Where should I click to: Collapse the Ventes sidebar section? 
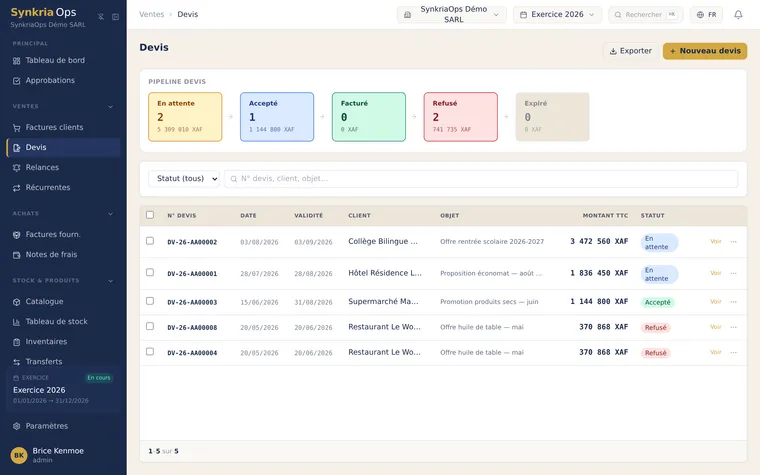click(x=111, y=106)
